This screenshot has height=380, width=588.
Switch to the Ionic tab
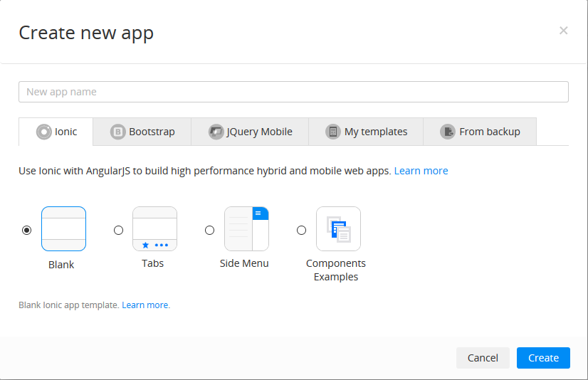[x=56, y=132]
